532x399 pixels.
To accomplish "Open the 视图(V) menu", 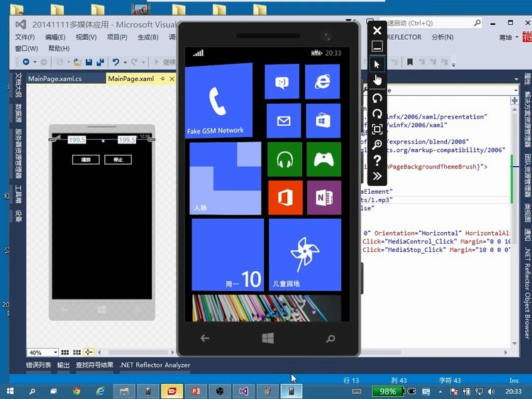I will [x=86, y=37].
